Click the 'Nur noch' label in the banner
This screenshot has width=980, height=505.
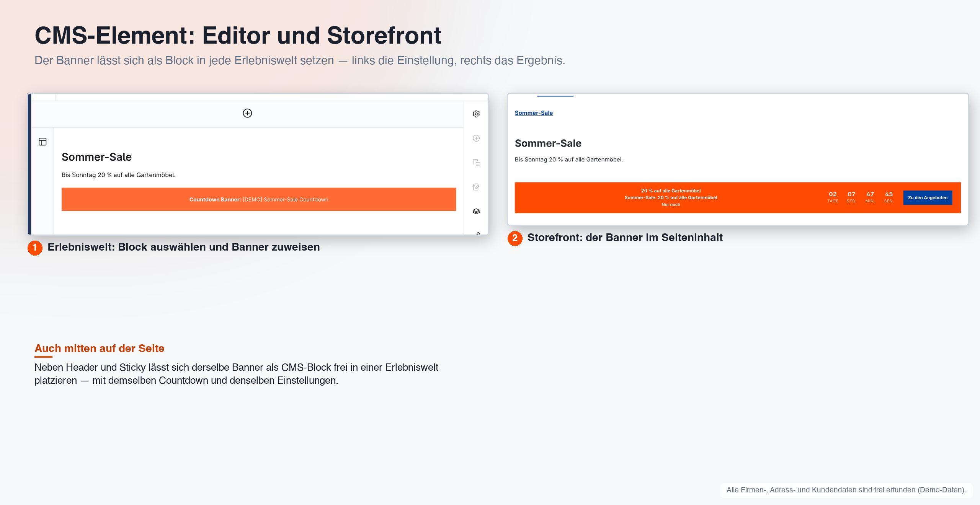click(671, 205)
